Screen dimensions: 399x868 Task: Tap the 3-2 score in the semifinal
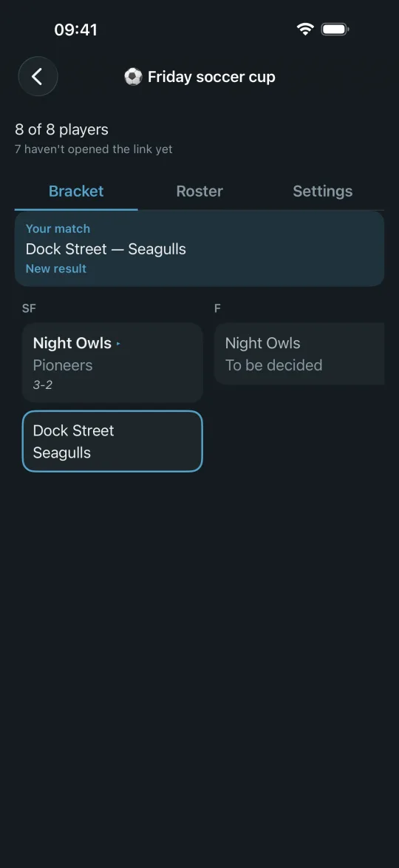coord(43,384)
